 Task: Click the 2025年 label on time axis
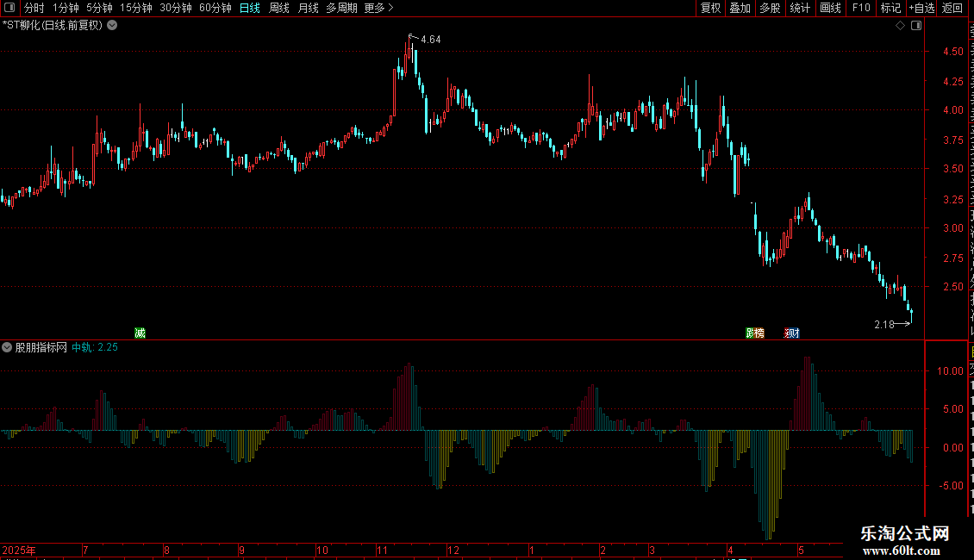tap(19, 551)
